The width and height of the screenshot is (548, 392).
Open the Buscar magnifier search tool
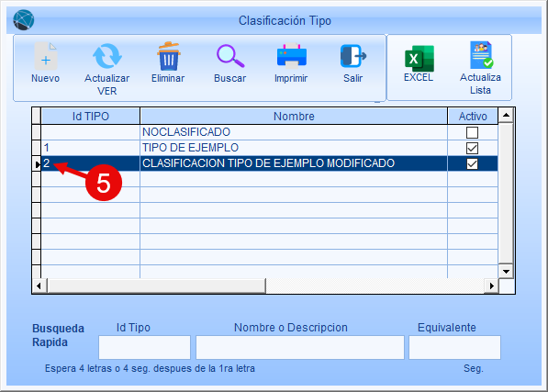pos(230,56)
